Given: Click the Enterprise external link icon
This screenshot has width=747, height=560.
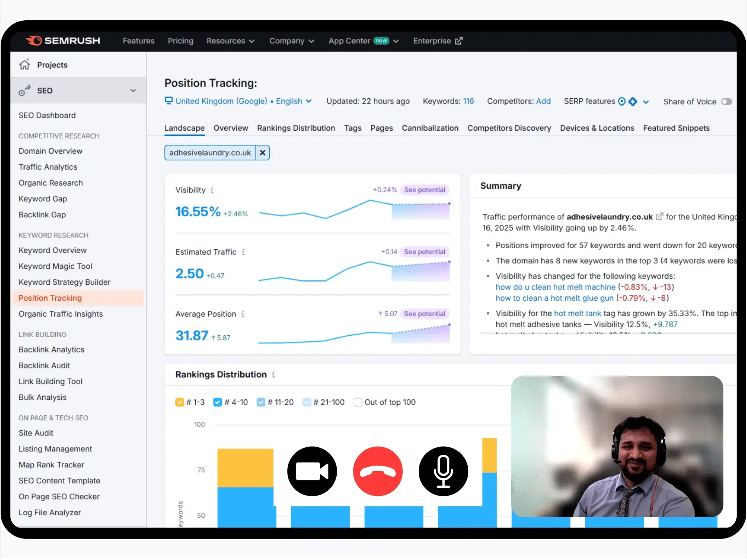Looking at the screenshot, I should [459, 41].
